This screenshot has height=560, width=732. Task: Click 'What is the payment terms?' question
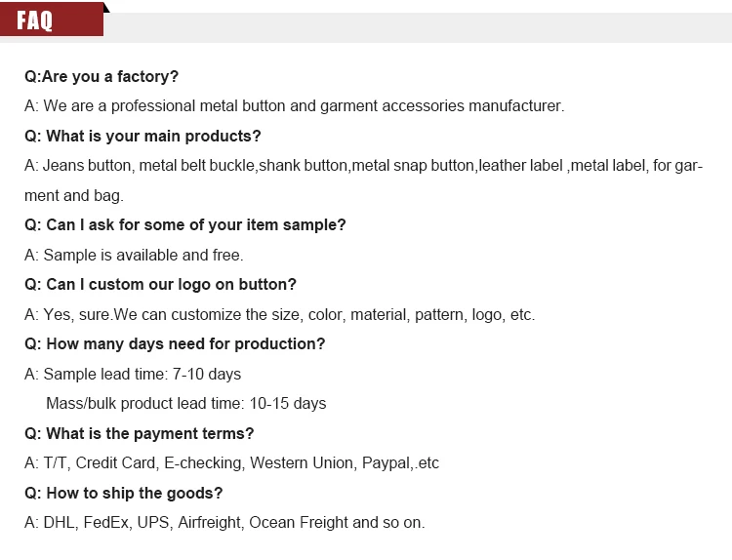point(139,433)
